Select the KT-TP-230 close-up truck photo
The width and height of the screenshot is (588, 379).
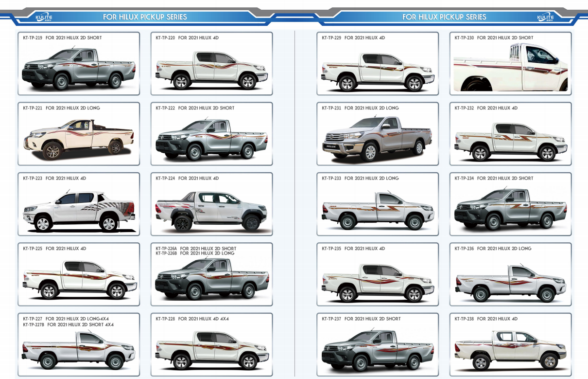(510, 67)
